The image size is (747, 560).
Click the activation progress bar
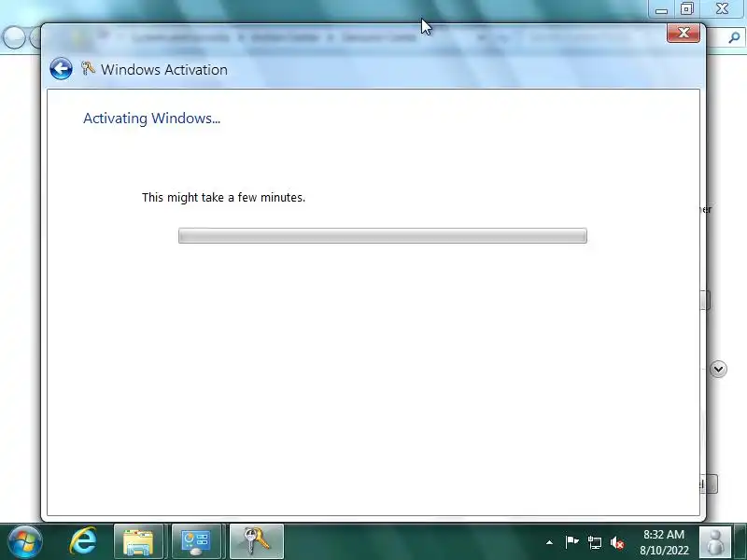(x=383, y=236)
